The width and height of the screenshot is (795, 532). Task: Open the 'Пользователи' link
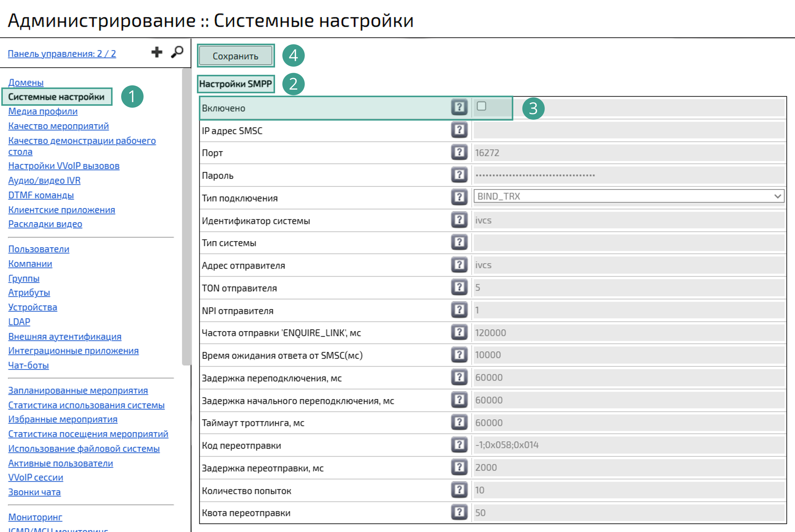click(39, 249)
